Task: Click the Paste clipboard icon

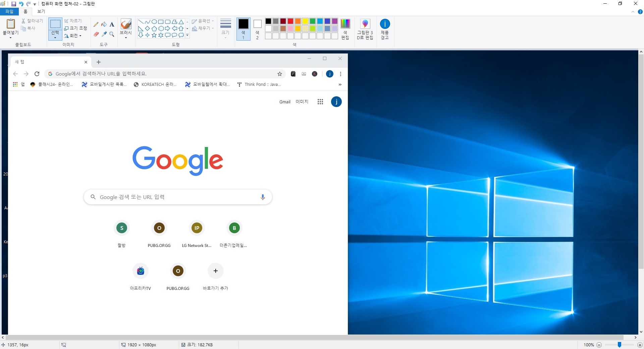Action: pyautogui.click(x=11, y=23)
